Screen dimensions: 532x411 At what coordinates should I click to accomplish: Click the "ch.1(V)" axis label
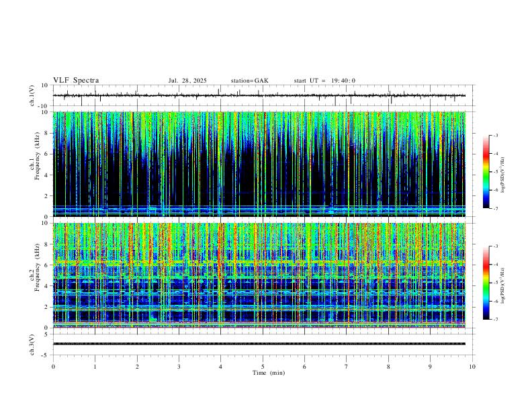32,95
